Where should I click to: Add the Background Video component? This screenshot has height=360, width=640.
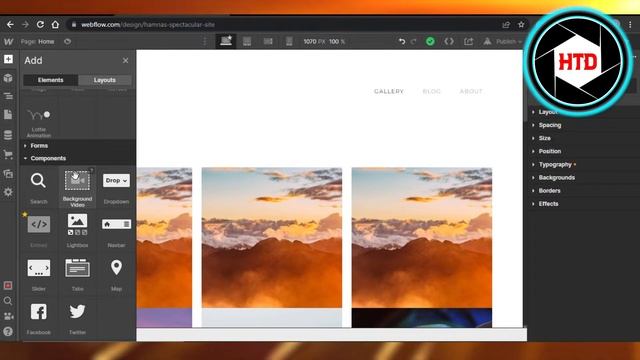coord(78,187)
